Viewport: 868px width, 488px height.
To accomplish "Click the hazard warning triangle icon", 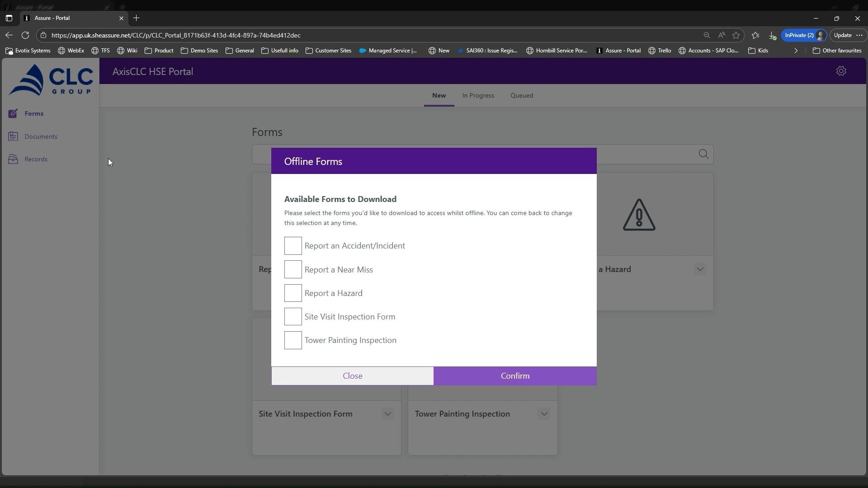I will [639, 215].
